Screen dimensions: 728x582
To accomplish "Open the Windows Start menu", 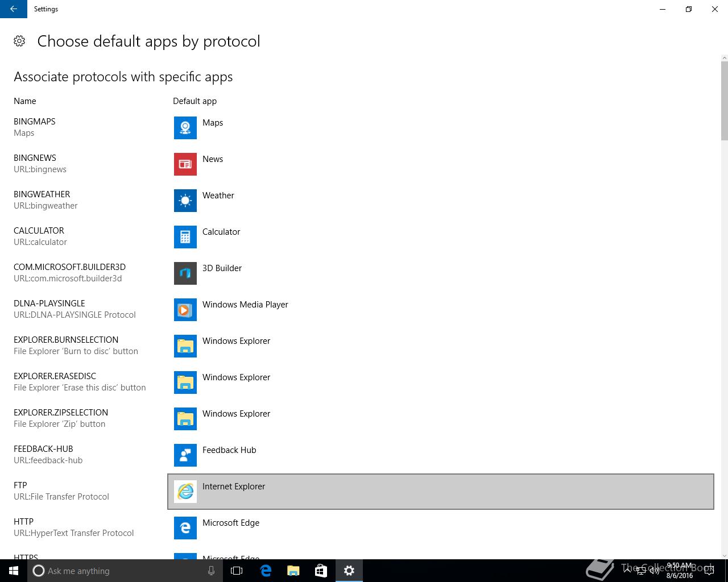I will [x=14, y=571].
